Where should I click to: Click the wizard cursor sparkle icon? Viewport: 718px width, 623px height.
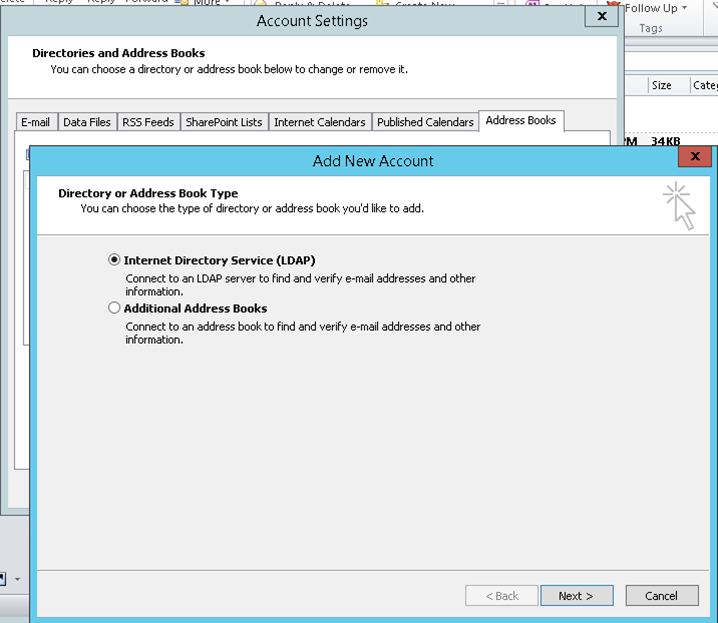(679, 205)
